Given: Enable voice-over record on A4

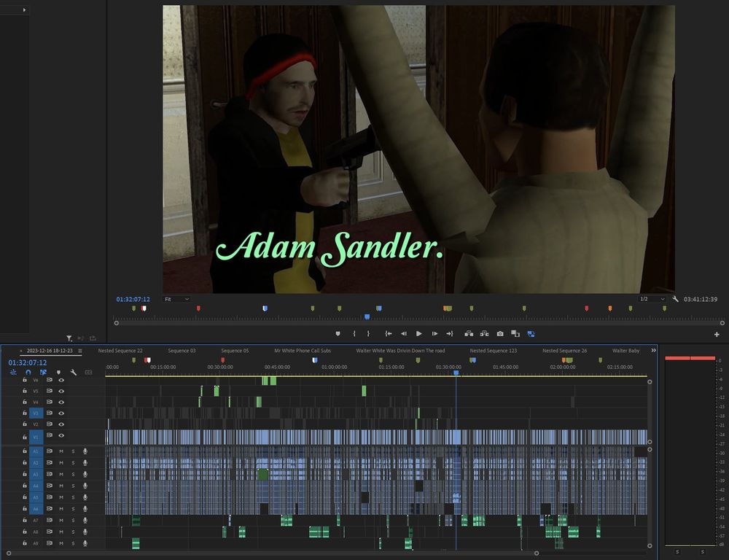Looking at the screenshot, I should [x=85, y=486].
